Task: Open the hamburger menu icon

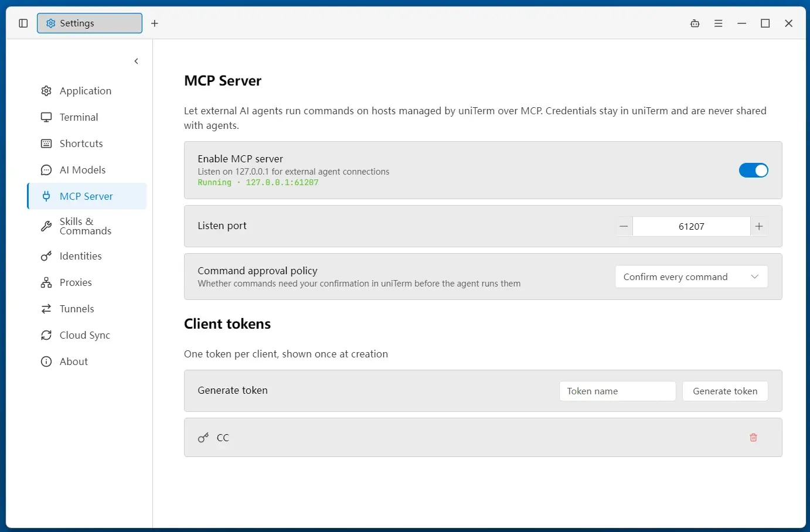Action: [x=719, y=23]
